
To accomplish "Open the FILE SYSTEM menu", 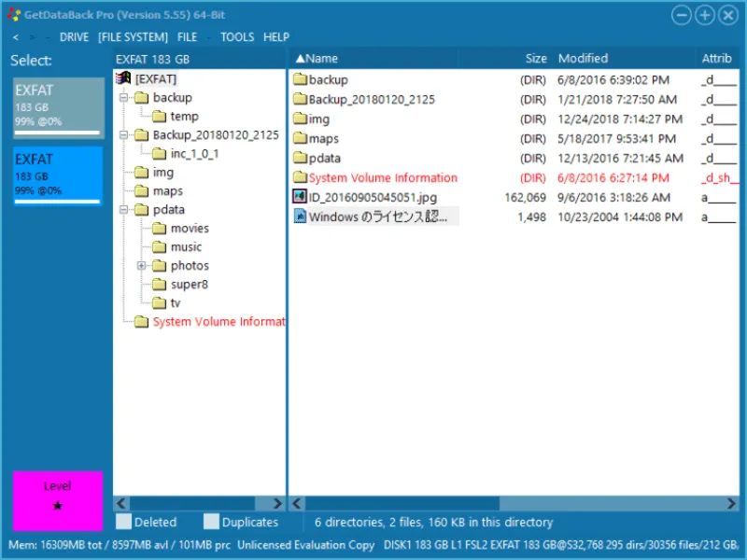I will pos(134,36).
